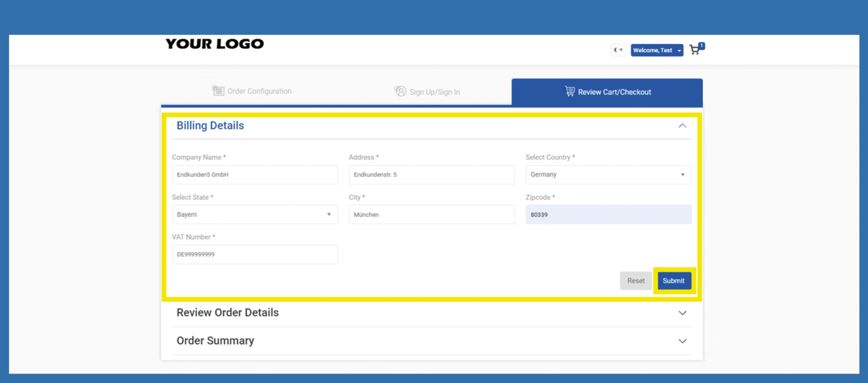Click the Sign Up/Sign In user icon

click(x=400, y=91)
